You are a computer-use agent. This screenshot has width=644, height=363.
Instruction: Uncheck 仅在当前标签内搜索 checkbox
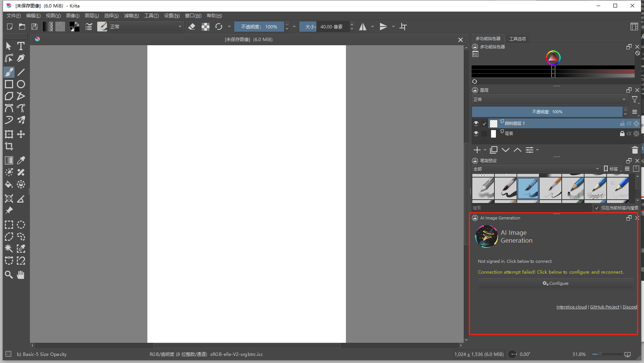[597, 208]
